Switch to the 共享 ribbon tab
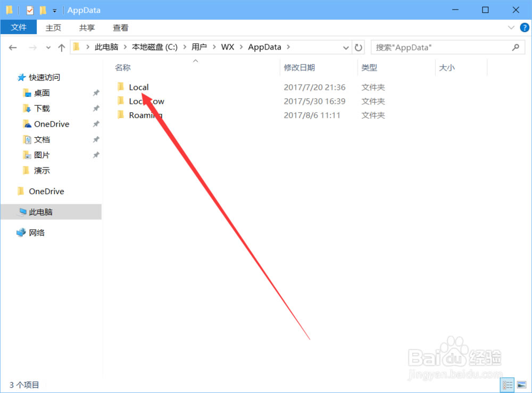Viewport: 532px width, 393px height. coord(87,28)
